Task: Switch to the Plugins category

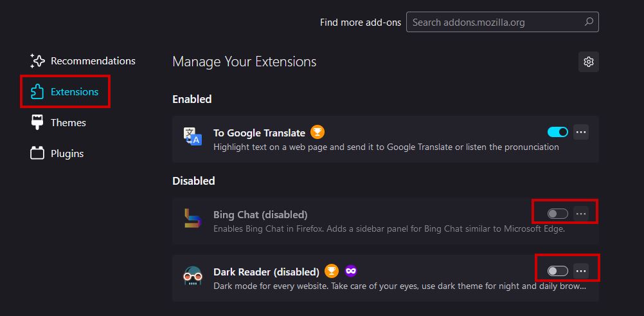Action: (67, 153)
